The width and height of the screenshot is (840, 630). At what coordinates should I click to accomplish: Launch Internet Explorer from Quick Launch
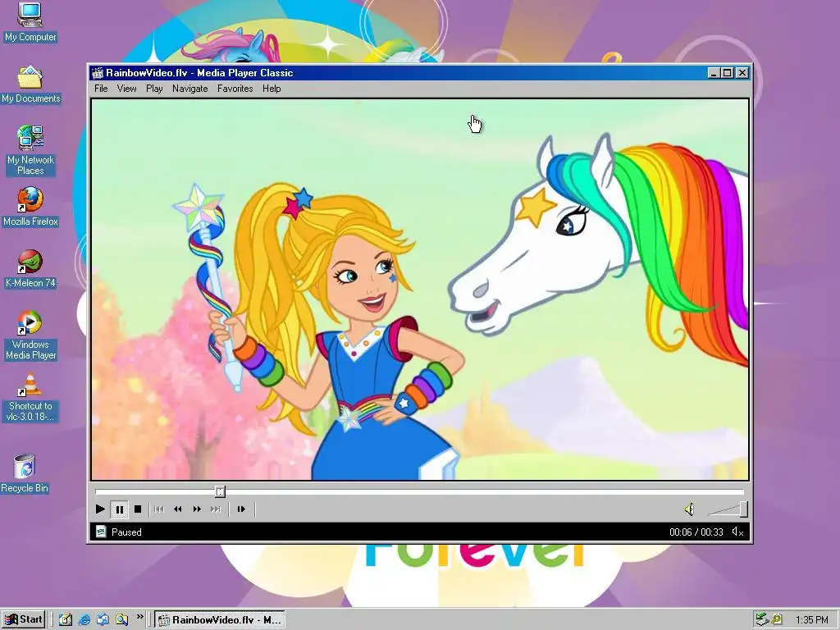point(84,620)
